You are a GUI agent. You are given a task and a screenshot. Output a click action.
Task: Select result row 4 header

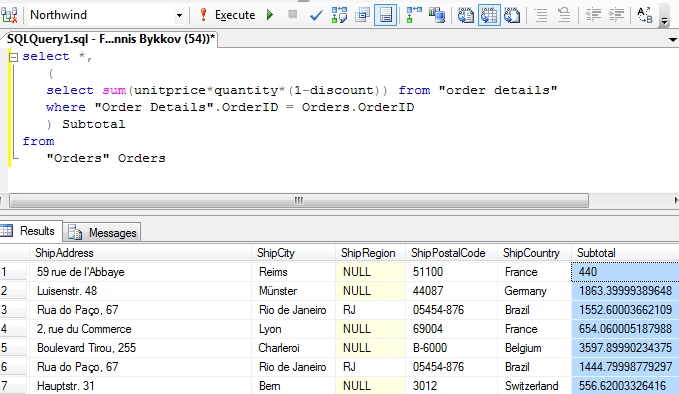coord(13,329)
